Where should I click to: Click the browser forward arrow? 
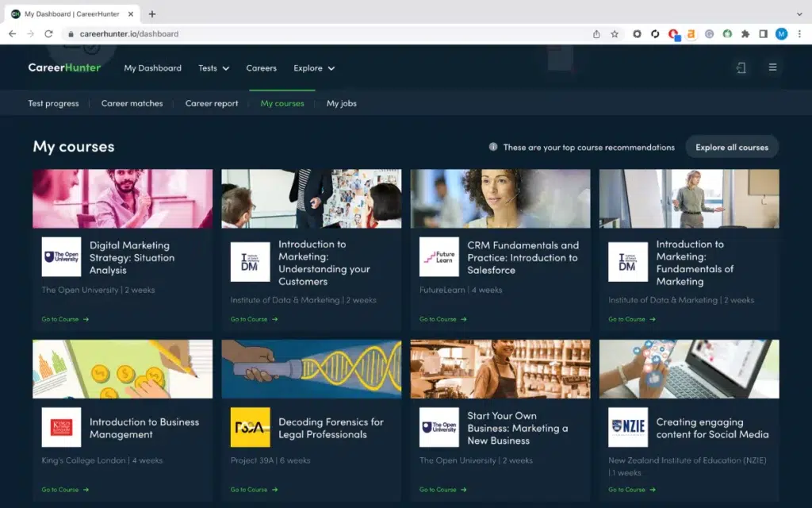pyautogui.click(x=31, y=33)
